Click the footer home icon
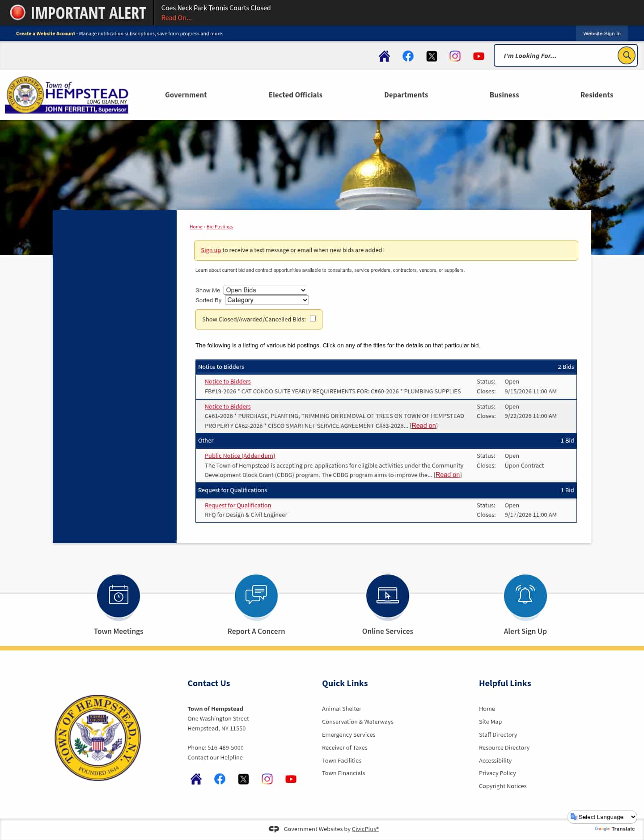 tap(196, 779)
